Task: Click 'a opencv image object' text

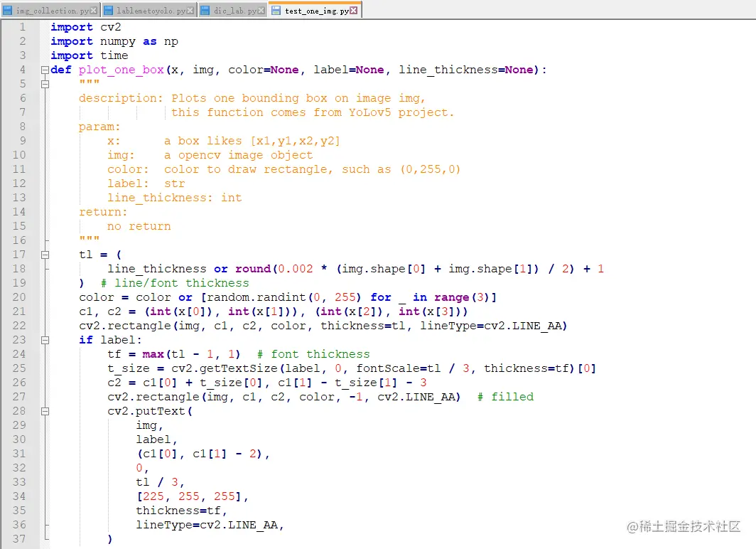Action: (238, 155)
